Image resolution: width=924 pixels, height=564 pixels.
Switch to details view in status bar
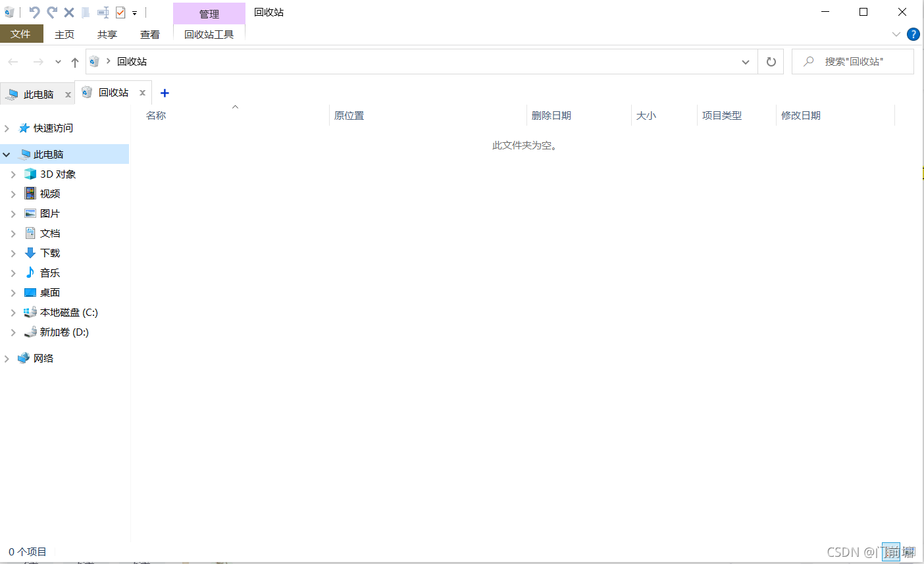892,551
